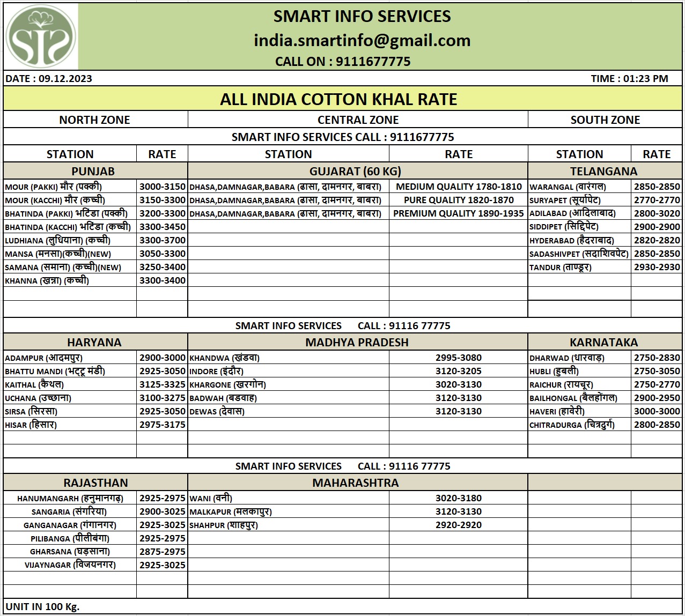Click the HARYANA section header
Screen dimensions: 685x616
click(x=94, y=343)
